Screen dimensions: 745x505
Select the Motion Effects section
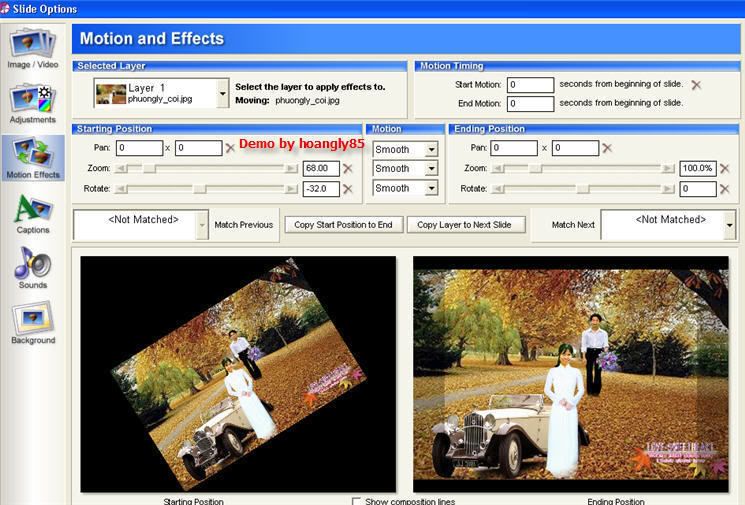point(33,158)
